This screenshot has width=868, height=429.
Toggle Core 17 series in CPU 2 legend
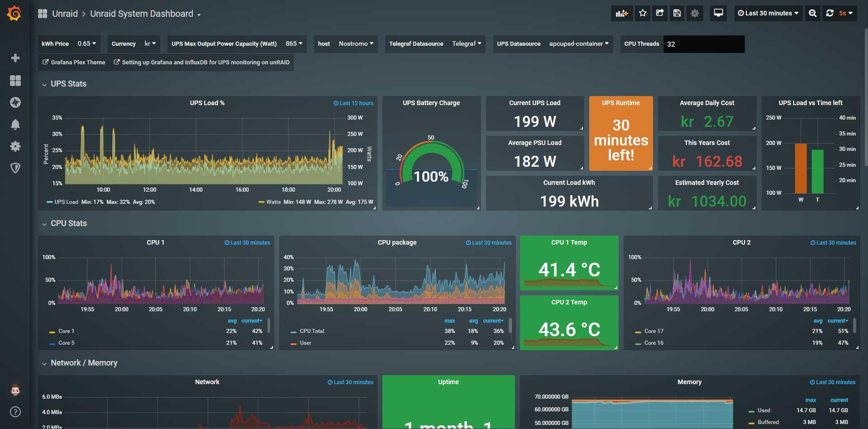tap(653, 331)
